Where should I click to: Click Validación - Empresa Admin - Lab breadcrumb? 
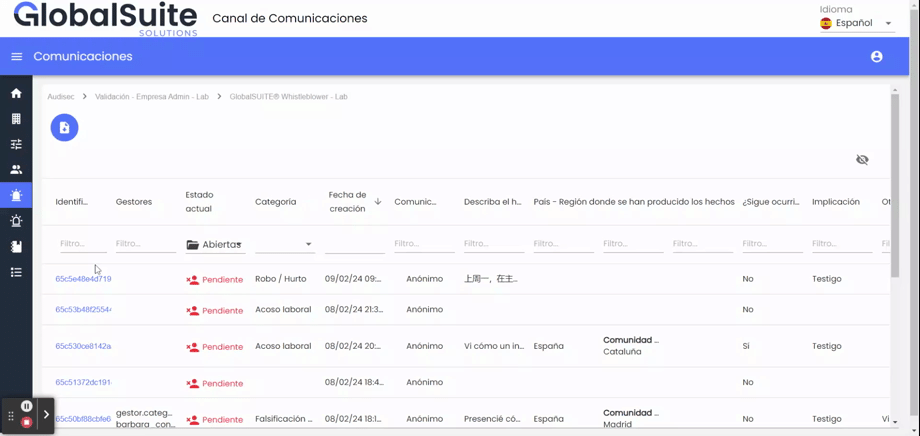coord(152,97)
